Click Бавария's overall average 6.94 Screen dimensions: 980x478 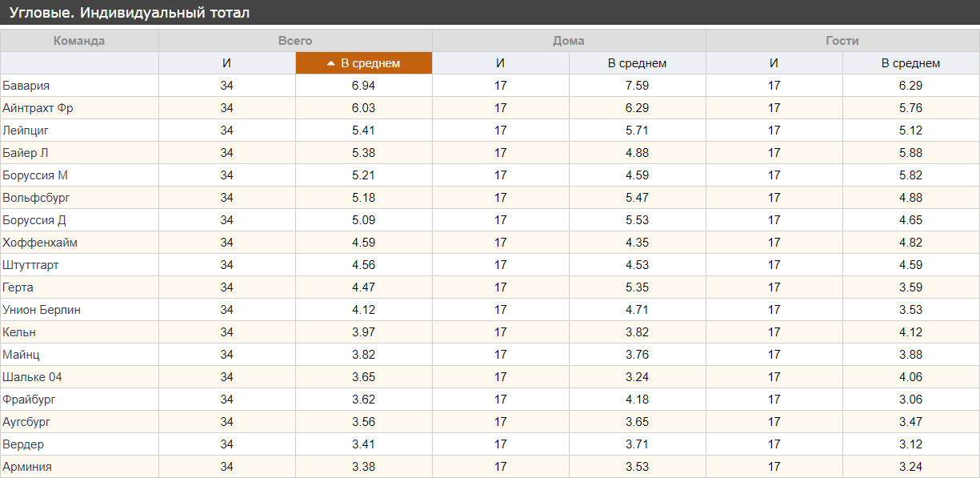(364, 86)
